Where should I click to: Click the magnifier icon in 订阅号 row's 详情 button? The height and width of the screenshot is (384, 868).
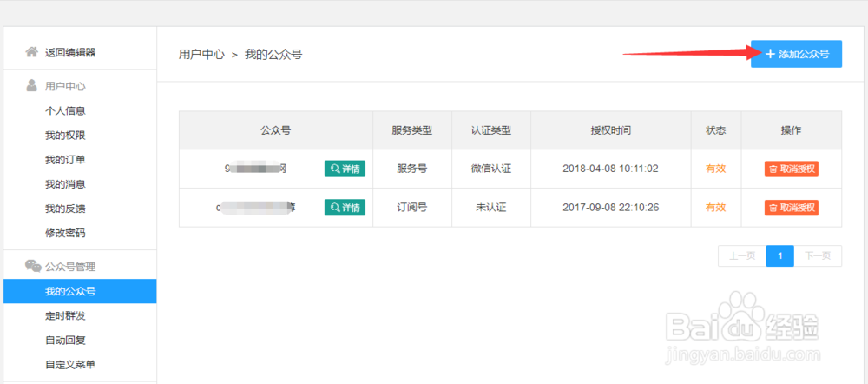tap(335, 208)
